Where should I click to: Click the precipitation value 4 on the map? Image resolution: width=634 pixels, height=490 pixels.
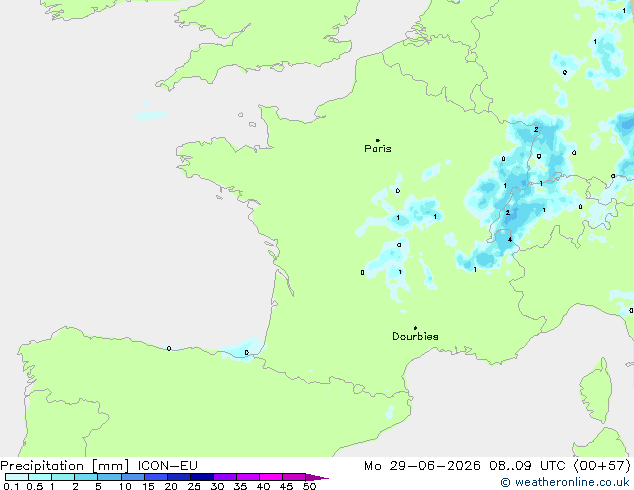tap(510, 239)
